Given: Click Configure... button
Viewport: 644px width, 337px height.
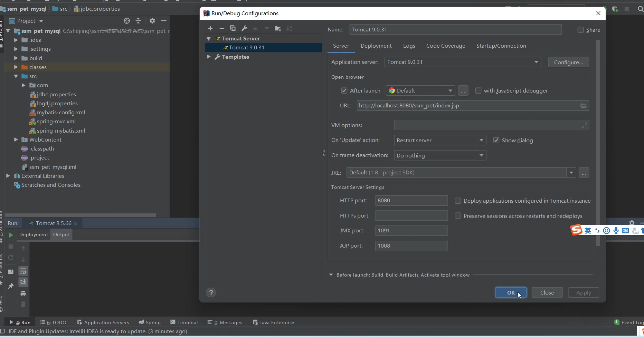Looking at the screenshot, I should tap(568, 62).
